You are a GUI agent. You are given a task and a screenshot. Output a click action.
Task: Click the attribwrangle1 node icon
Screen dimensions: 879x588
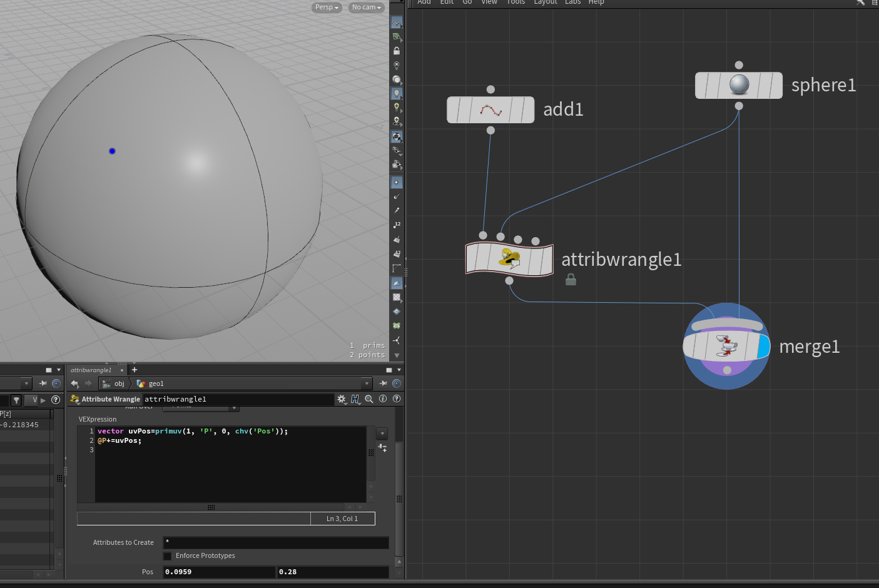[x=509, y=258]
